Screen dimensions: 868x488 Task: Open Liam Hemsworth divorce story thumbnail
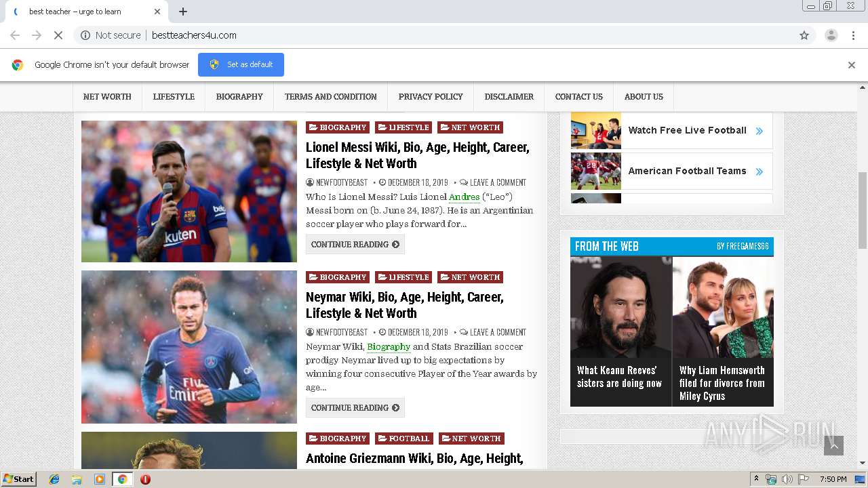(x=723, y=307)
